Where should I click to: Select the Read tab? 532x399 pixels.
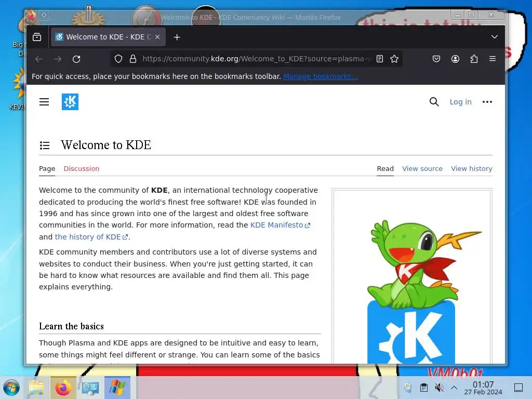click(x=385, y=169)
